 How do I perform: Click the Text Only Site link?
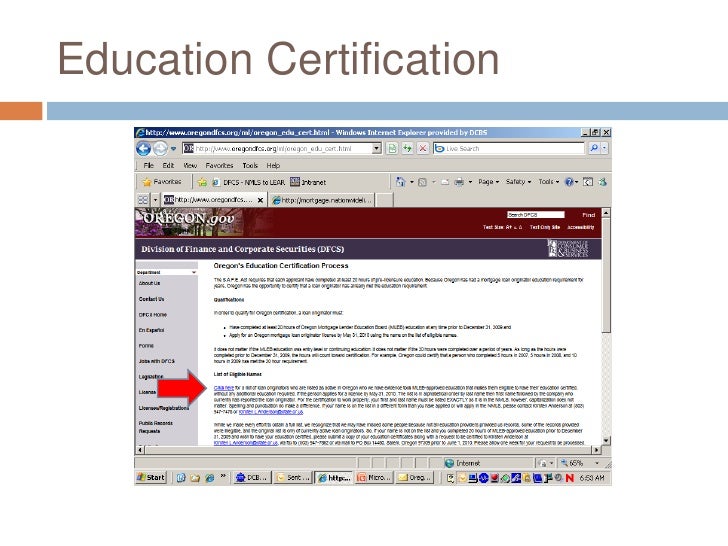545,227
